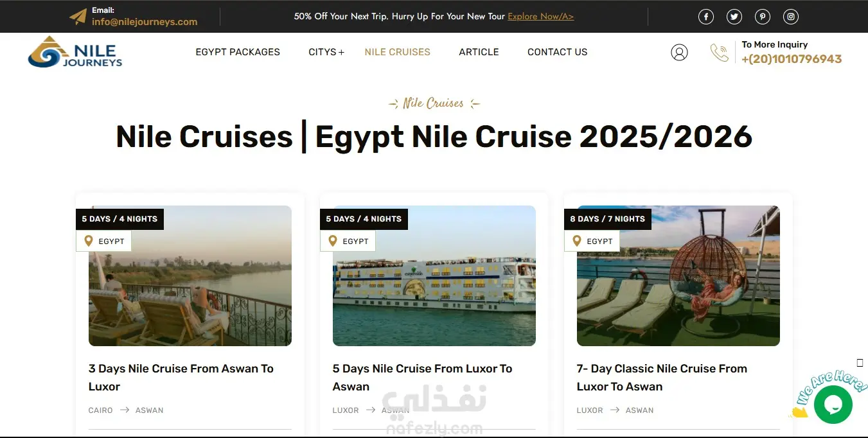Select the NILE CRUISES menu item
This screenshot has height=438, width=868.
pyautogui.click(x=398, y=52)
